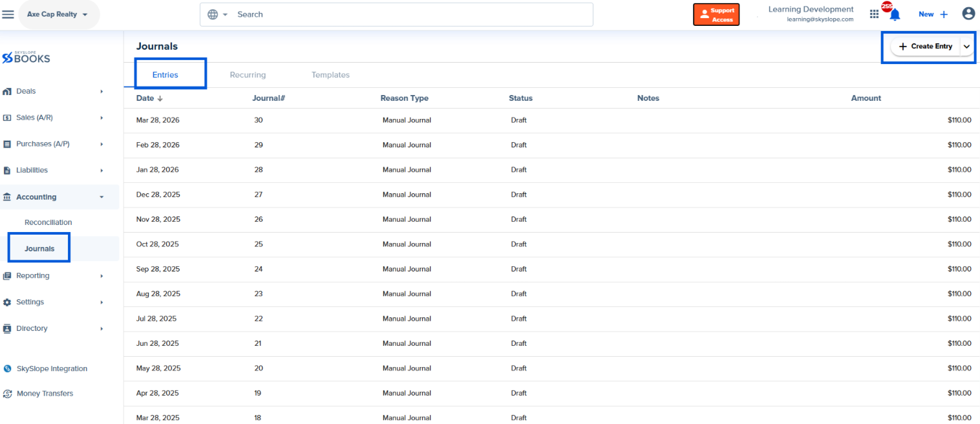
Task: Sort by the Date column arrow
Action: [x=160, y=99]
